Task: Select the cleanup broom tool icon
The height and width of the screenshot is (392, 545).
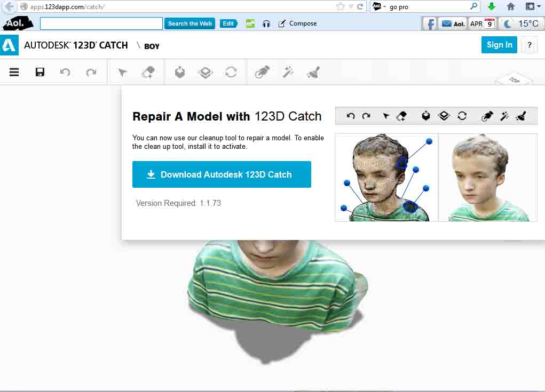Action: (313, 72)
